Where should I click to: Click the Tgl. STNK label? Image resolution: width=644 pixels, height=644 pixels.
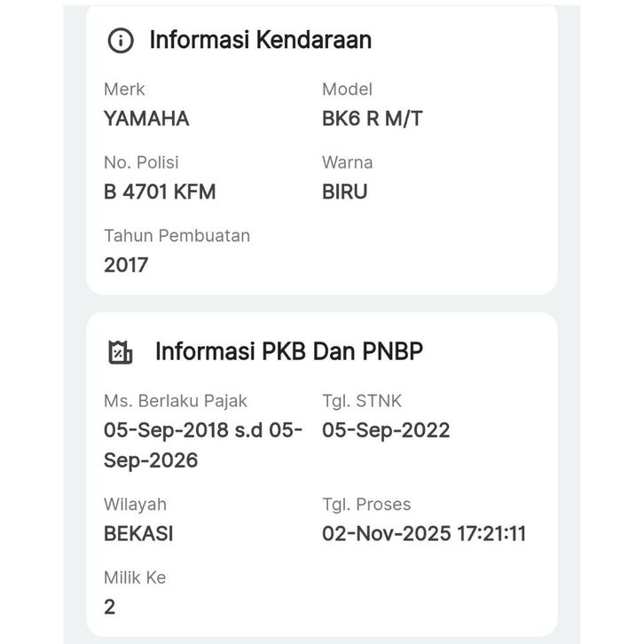coord(361,401)
